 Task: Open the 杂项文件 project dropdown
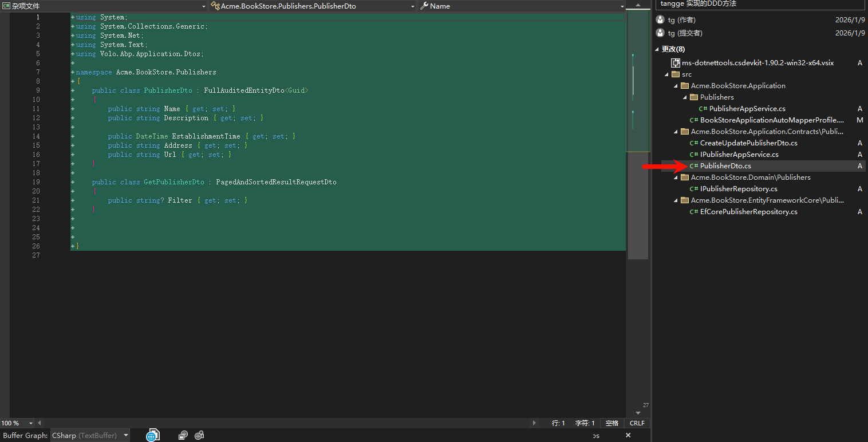[104, 6]
